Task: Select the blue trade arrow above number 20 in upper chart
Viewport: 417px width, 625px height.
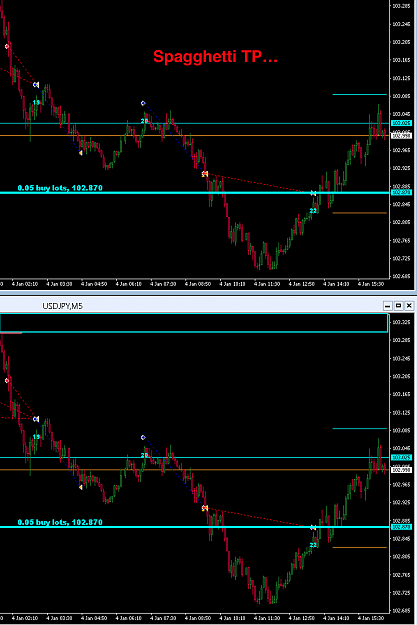Action: point(143,103)
